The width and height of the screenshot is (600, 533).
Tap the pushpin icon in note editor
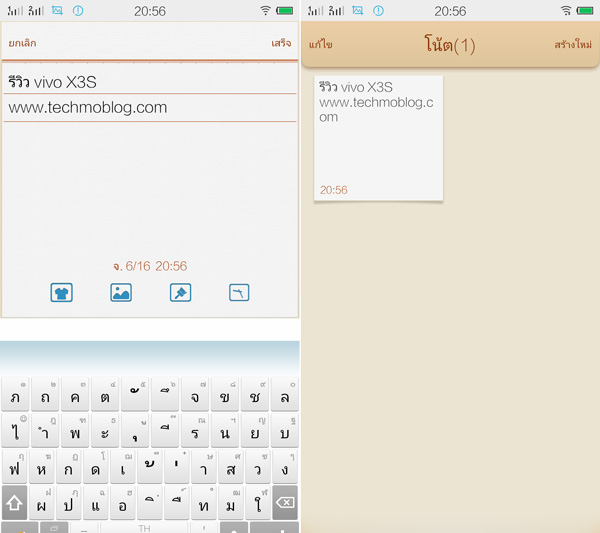(x=180, y=293)
